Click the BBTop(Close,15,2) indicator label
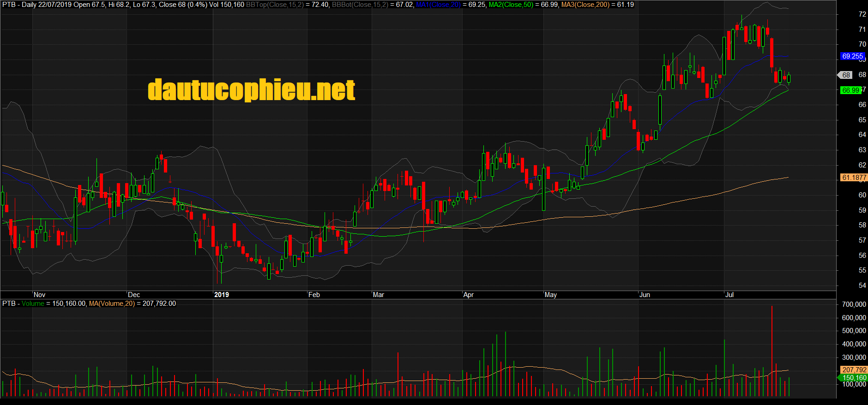This screenshot has width=868, height=405. (275, 5)
